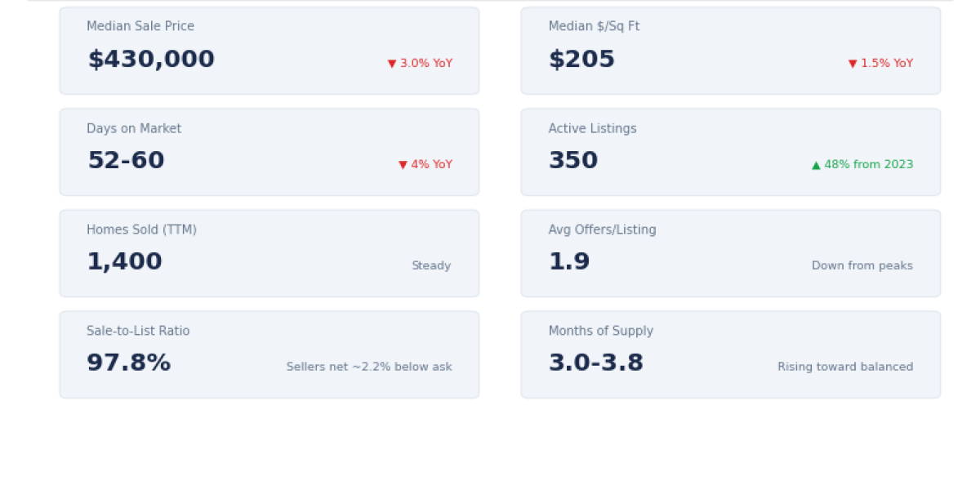Viewport: 980px width, 490px height.
Task: Click the 52-60 days value
Action: coord(126,161)
